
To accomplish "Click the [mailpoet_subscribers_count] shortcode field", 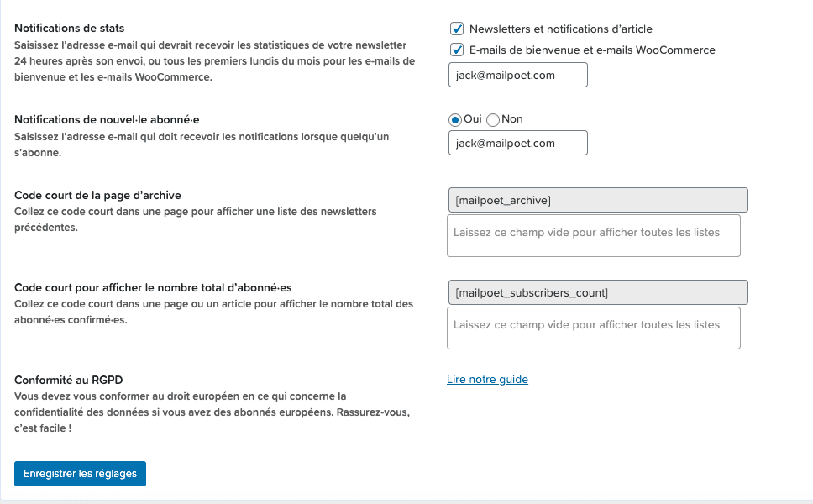I will point(597,292).
